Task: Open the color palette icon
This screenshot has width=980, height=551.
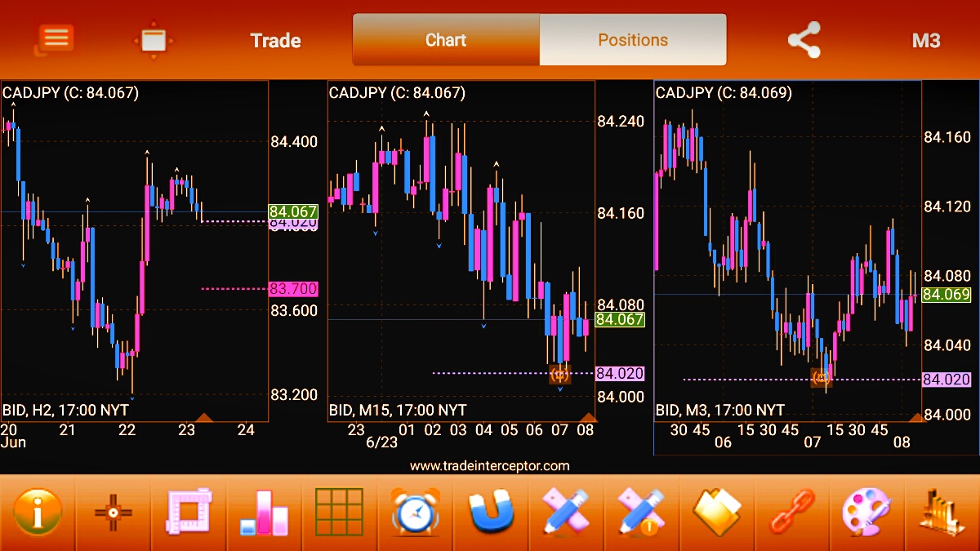Action: [x=867, y=513]
